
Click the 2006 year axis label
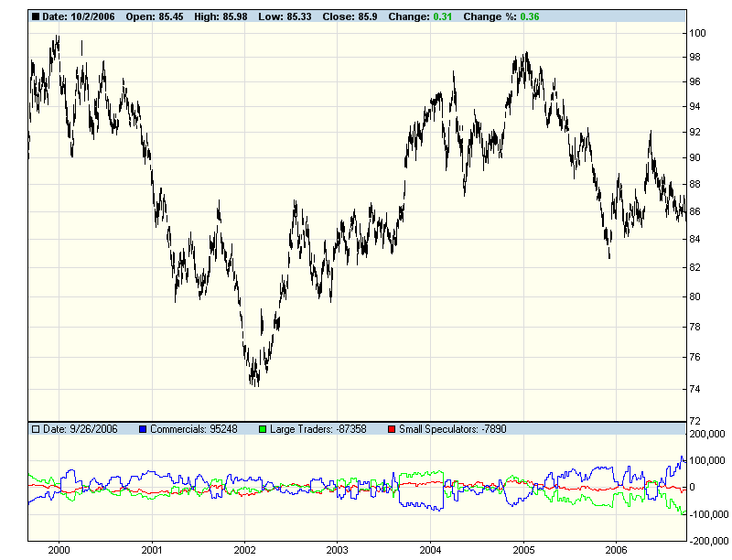coord(616,550)
